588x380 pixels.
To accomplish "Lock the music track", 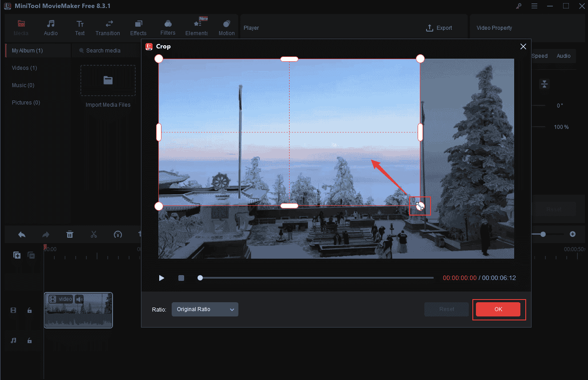I will click(29, 341).
